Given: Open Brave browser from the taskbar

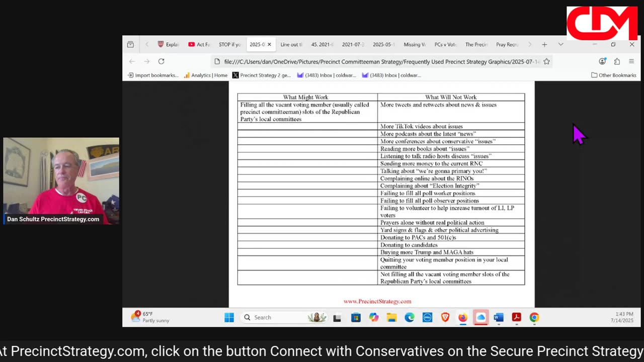Looking at the screenshot, I should coord(445,317).
